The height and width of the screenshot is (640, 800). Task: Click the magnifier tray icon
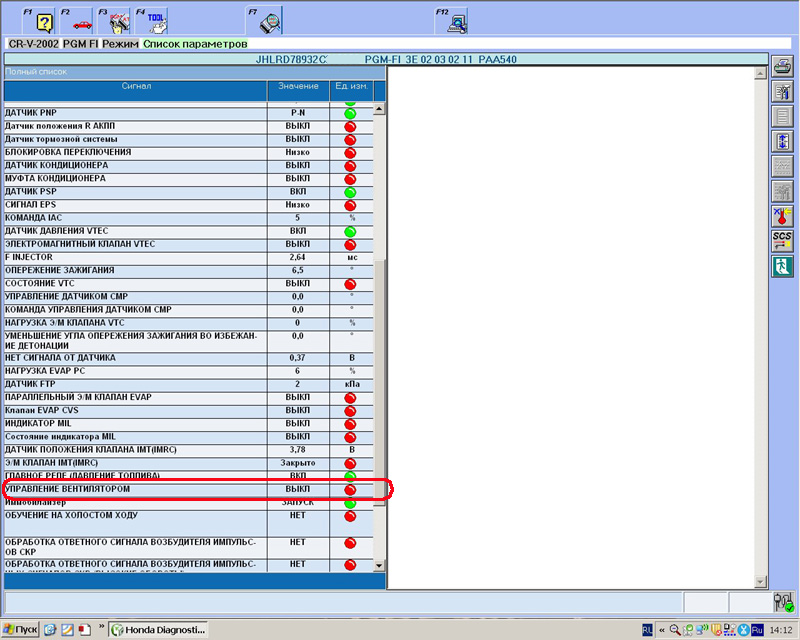[x=675, y=630]
